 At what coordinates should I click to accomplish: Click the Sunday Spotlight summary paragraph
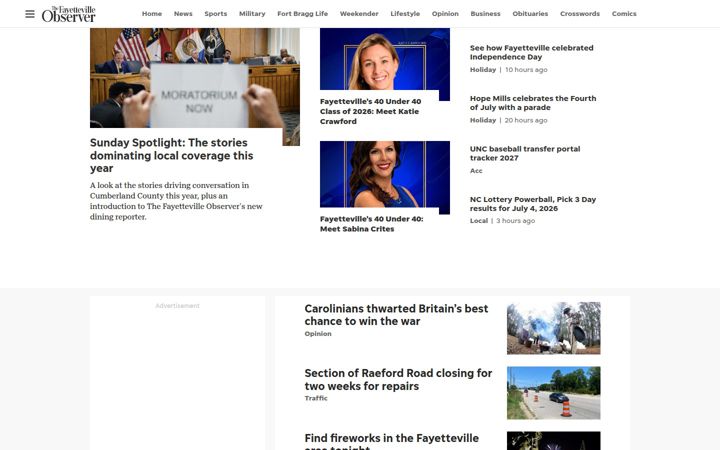(176, 201)
